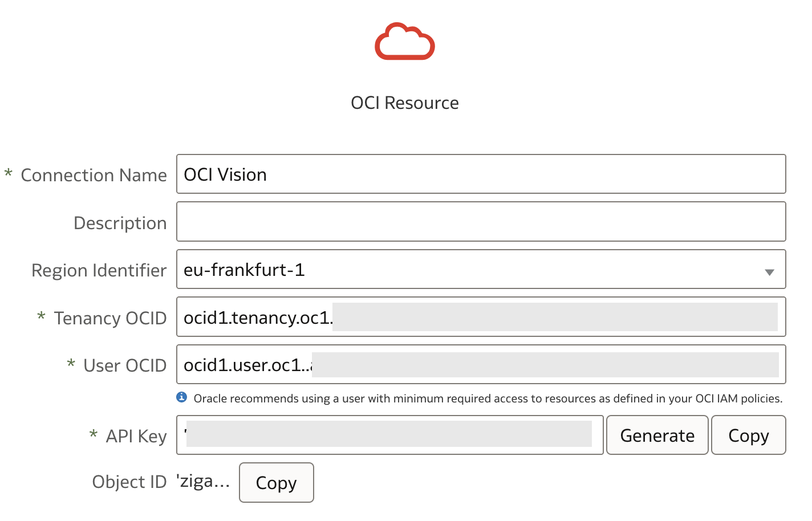Click the Oracle recommends minimum access hint text
This screenshot has width=812, height=521.
pyautogui.click(x=488, y=398)
